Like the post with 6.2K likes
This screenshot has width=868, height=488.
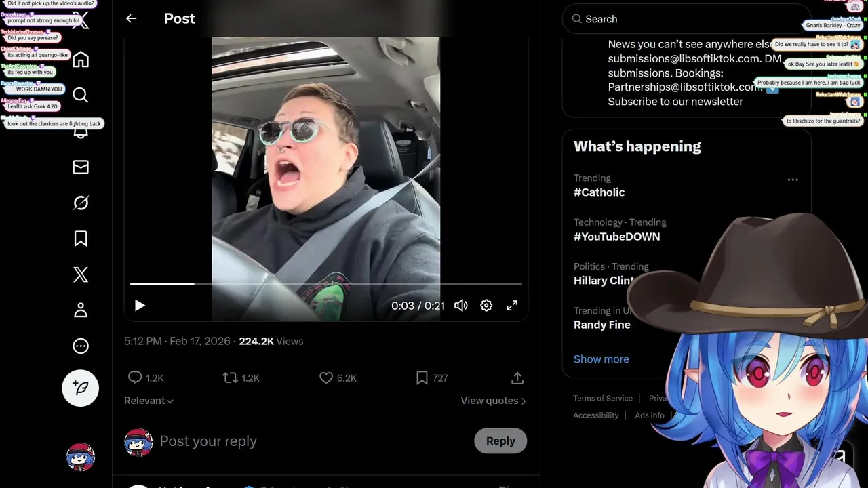coord(326,378)
